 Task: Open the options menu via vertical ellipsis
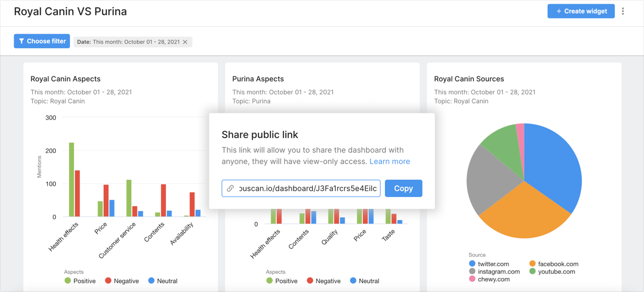(623, 11)
